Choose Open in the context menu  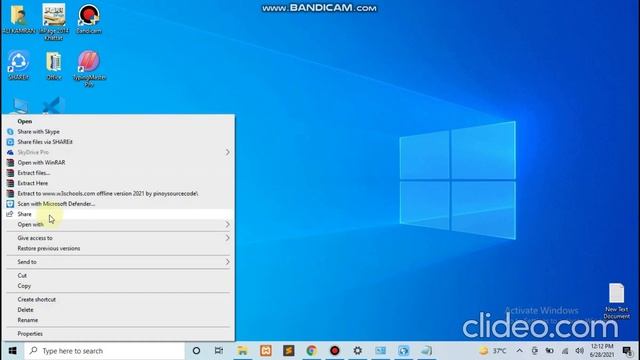tap(118, 121)
